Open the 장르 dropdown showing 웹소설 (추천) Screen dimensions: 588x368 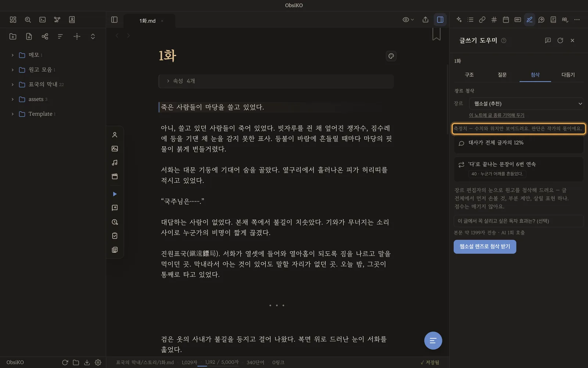[x=526, y=104]
